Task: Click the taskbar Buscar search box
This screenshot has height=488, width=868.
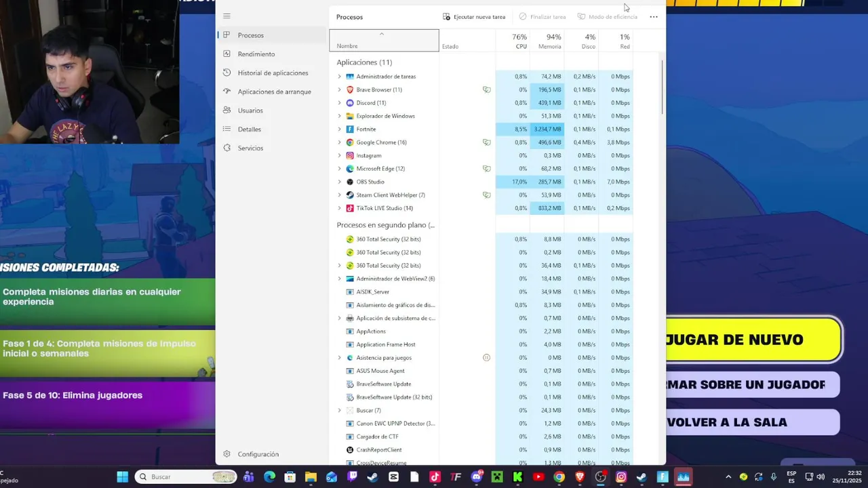Action: point(185,477)
